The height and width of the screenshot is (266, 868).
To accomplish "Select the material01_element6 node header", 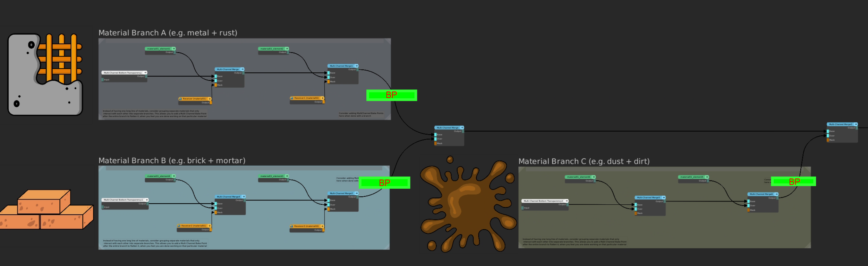I will pos(578,177).
